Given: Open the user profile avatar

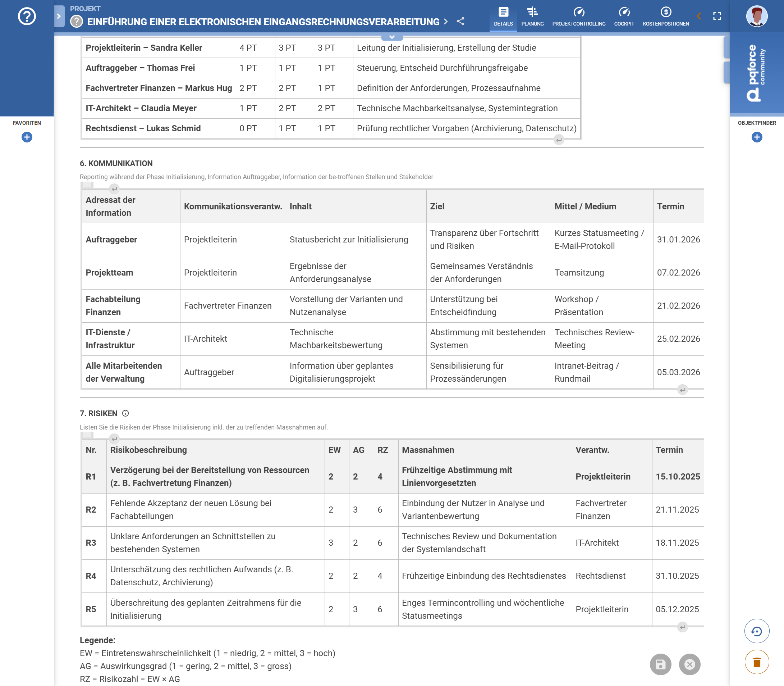Looking at the screenshot, I should tap(756, 16).
